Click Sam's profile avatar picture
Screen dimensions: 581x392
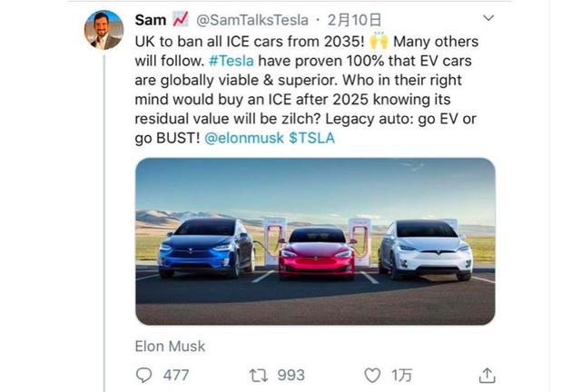[x=103, y=30]
